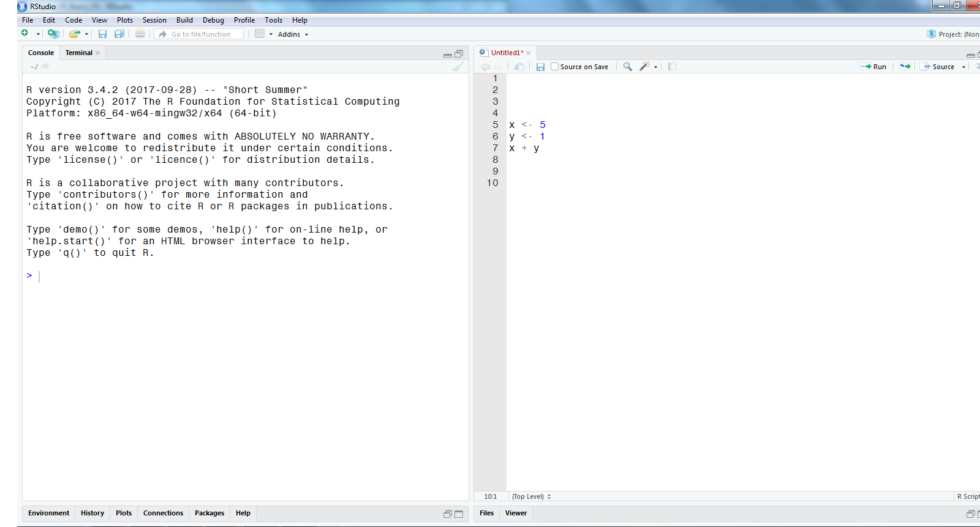Open the Build menu

[184, 20]
